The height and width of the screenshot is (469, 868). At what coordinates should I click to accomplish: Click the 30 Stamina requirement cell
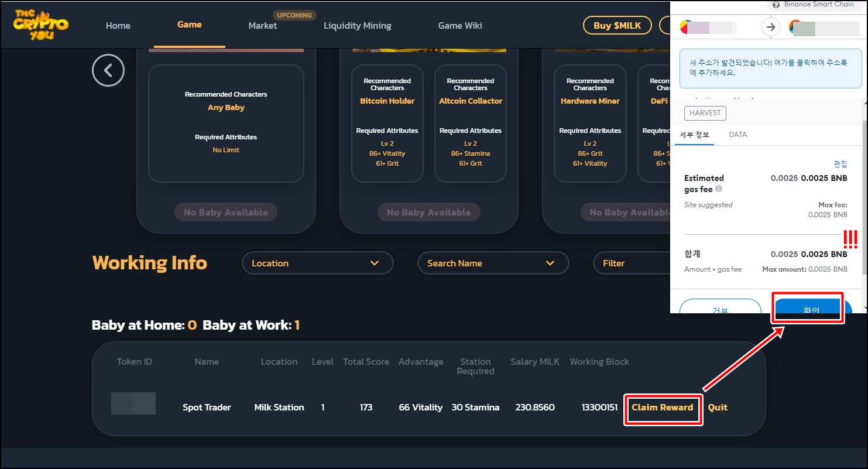pyautogui.click(x=475, y=408)
